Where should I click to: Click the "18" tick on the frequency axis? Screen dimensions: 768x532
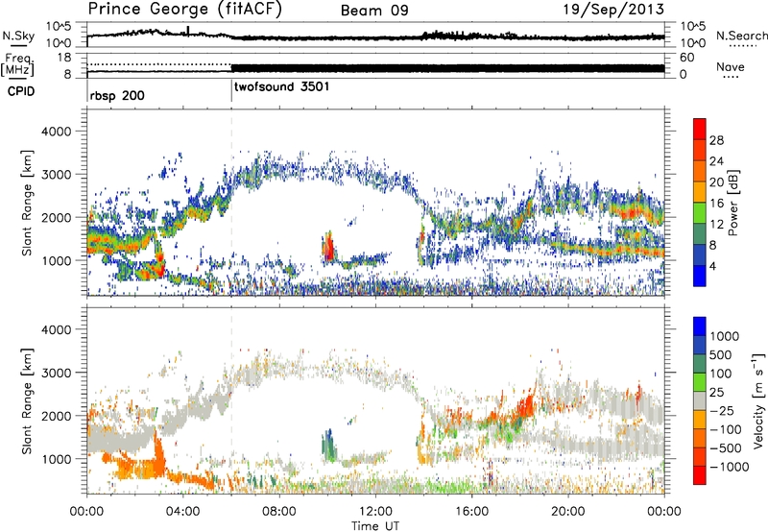pos(64,58)
